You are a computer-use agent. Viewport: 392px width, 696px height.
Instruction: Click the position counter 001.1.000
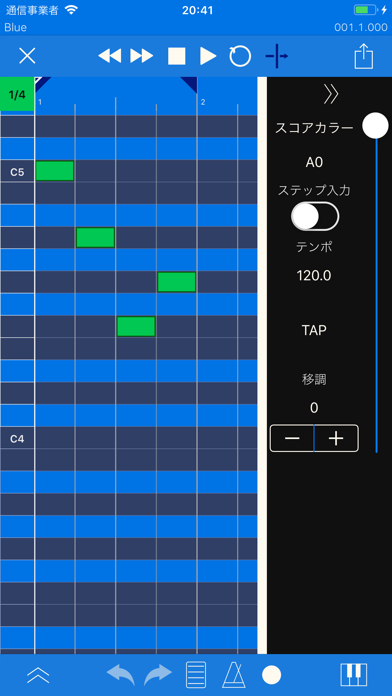click(x=361, y=28)
